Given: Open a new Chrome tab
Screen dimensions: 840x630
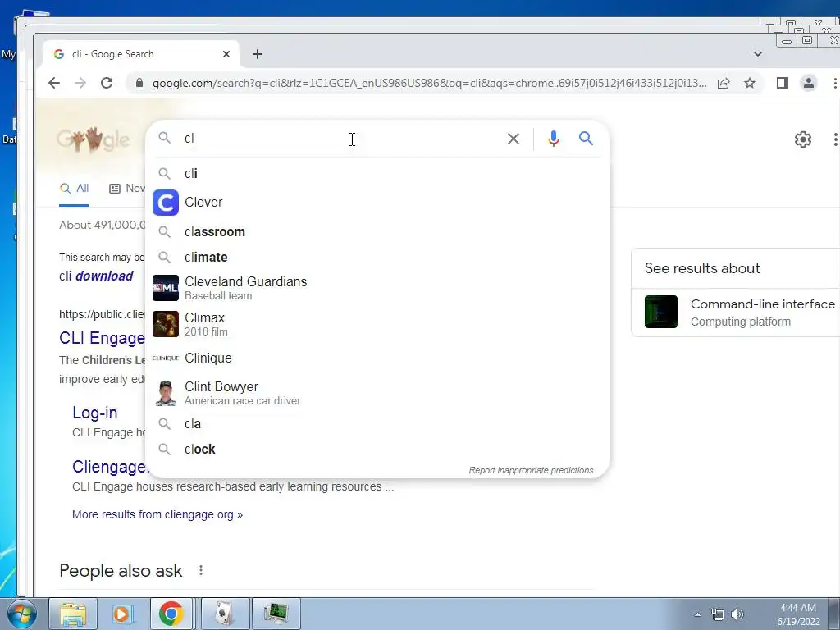Looking at the screenshot, I should pos(257,54).
